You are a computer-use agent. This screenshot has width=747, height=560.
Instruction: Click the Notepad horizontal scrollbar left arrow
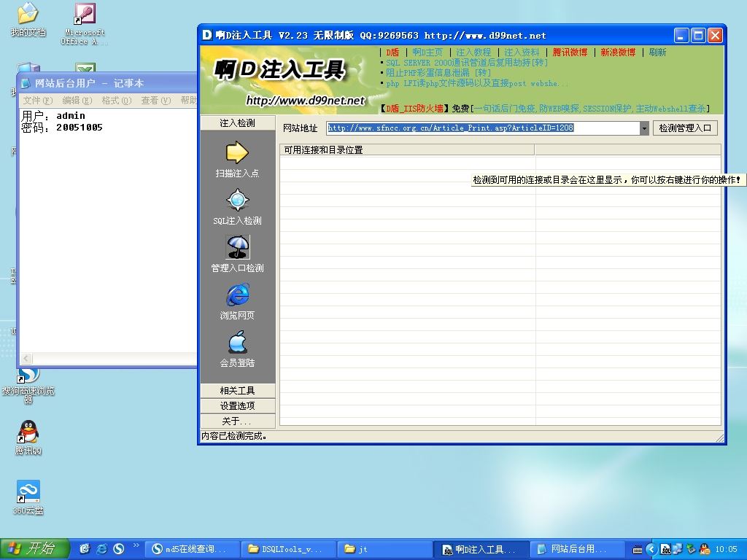tap(27, 359)
